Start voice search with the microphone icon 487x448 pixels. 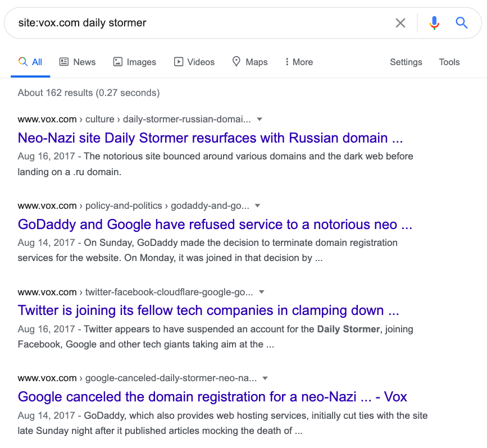point(434,23)
